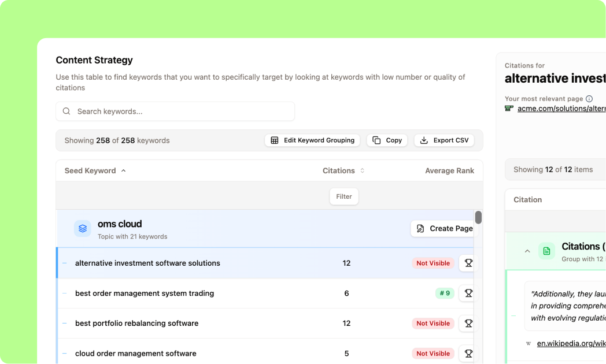Select best portfolio rebalancing software keyword
Screen dimensions: 606x364
(x=137, y=324)
